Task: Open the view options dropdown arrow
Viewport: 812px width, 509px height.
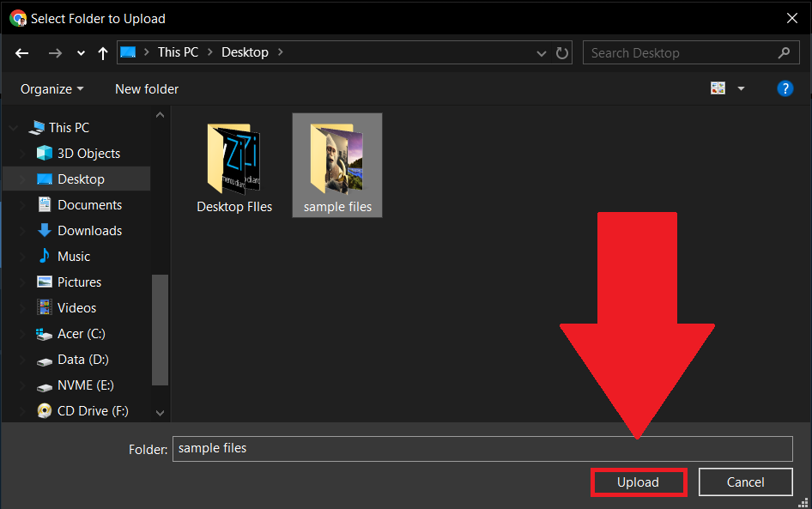Action: (x=741, y=88)
